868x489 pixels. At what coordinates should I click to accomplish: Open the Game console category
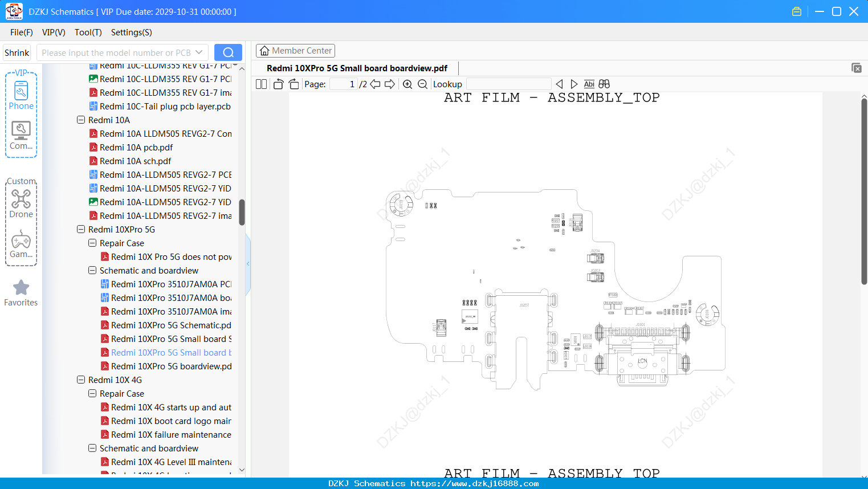click(21, 244)
